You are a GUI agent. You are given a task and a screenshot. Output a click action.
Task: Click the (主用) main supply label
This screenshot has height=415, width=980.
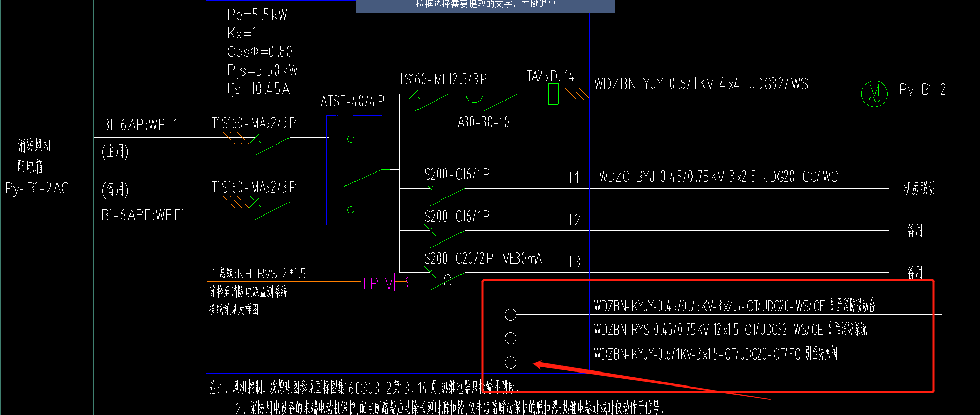coord(115,151)
